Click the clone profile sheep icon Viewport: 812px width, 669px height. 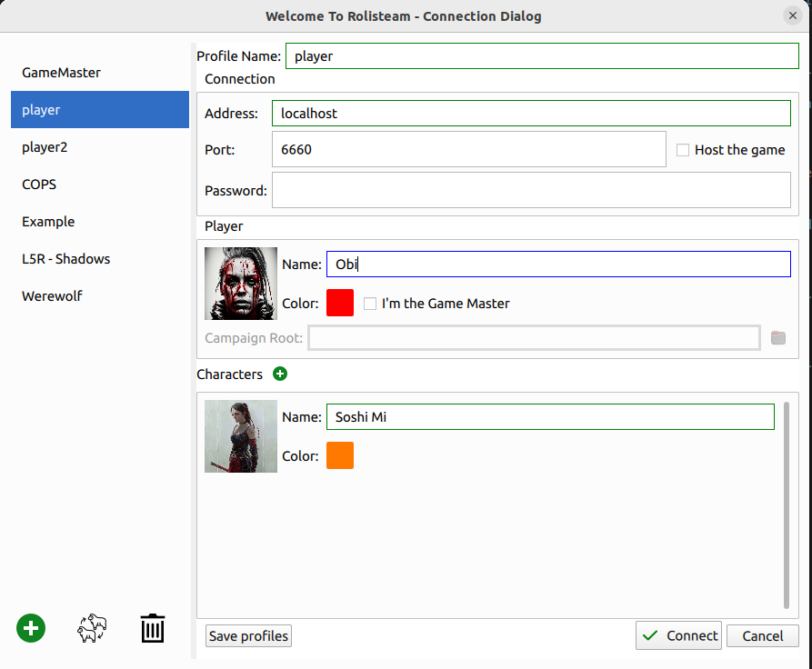(92, 628)
